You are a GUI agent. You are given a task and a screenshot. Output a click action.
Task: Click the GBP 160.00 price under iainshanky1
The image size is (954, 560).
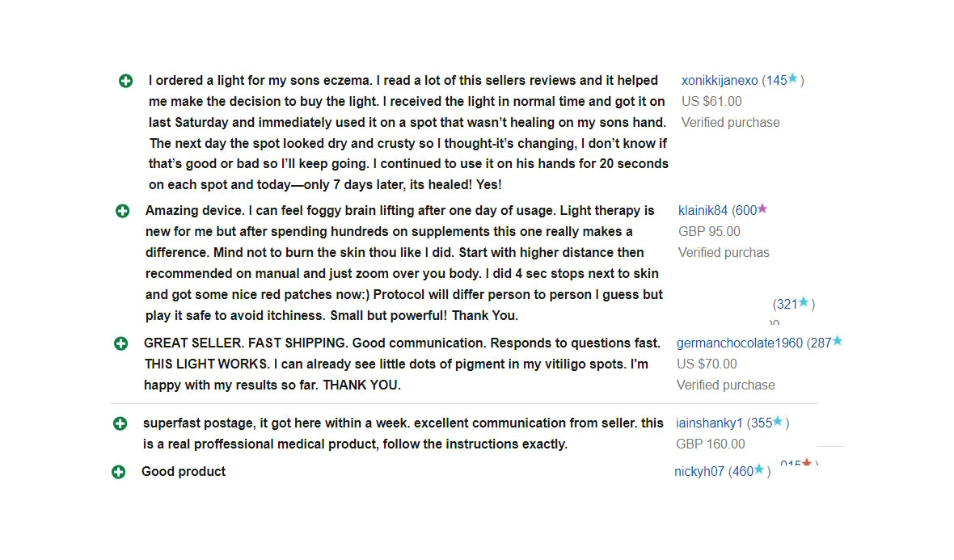[710, 444]
